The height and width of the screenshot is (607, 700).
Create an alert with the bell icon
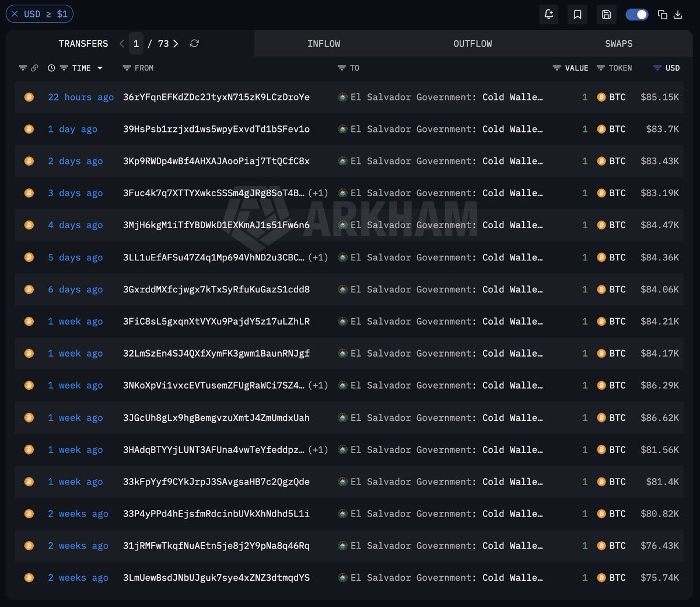tap(549, 15)
